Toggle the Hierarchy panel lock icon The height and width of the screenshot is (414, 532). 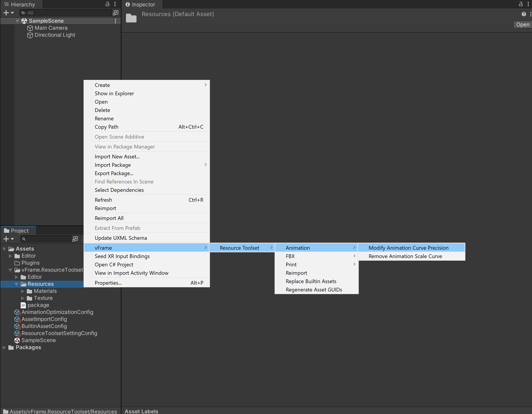coord(107,4)
